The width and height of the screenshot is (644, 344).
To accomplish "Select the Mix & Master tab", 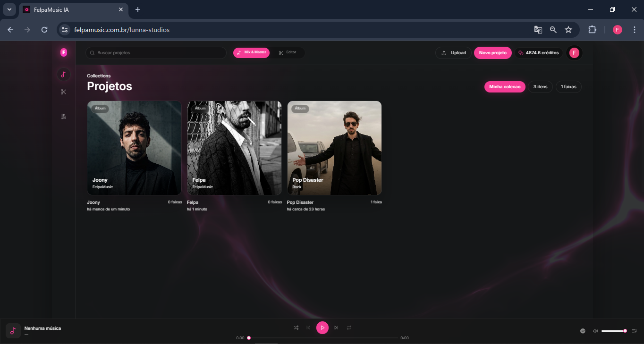I will (251, 52).
